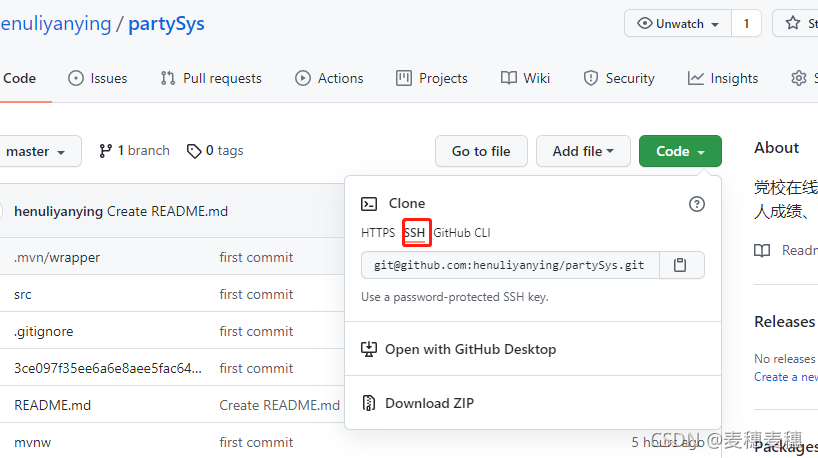The image size is (818, 458).
Task: View the 0 tags link
Action: (215, 151)
